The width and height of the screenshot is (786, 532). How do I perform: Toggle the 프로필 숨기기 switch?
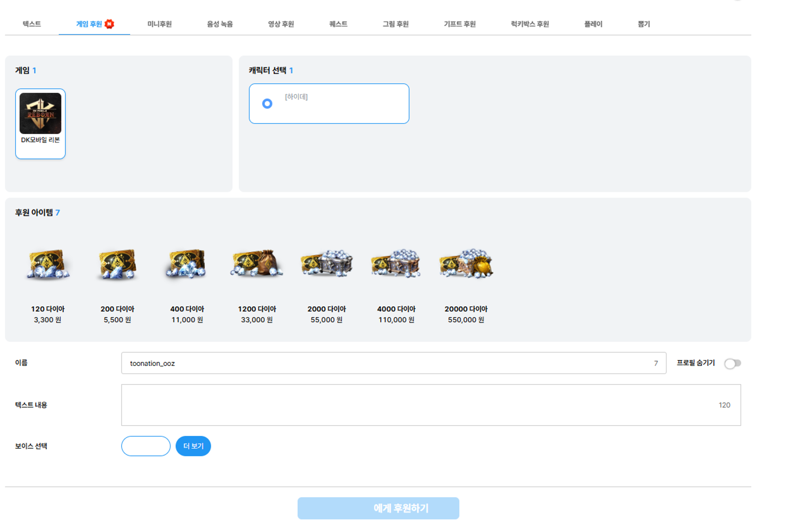tap(732, 363)
